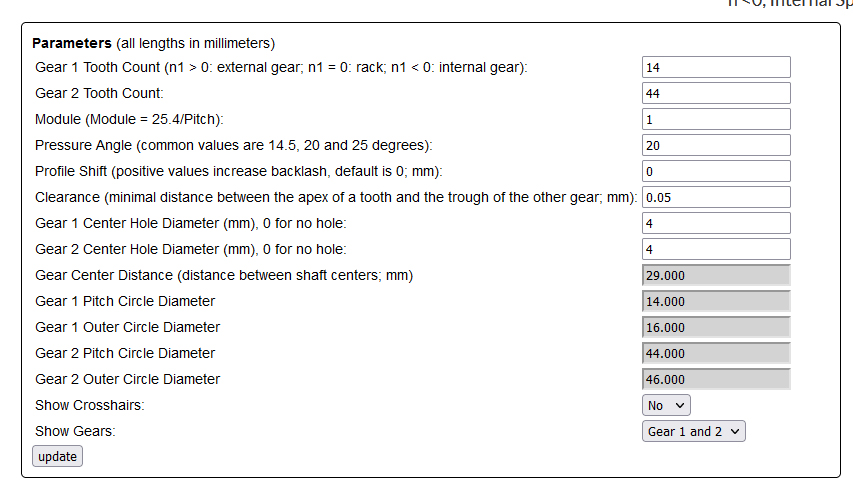Select the Pressure Angle input field
The width and height of the screenshot is (853, 486).
(x=716, y=145)
